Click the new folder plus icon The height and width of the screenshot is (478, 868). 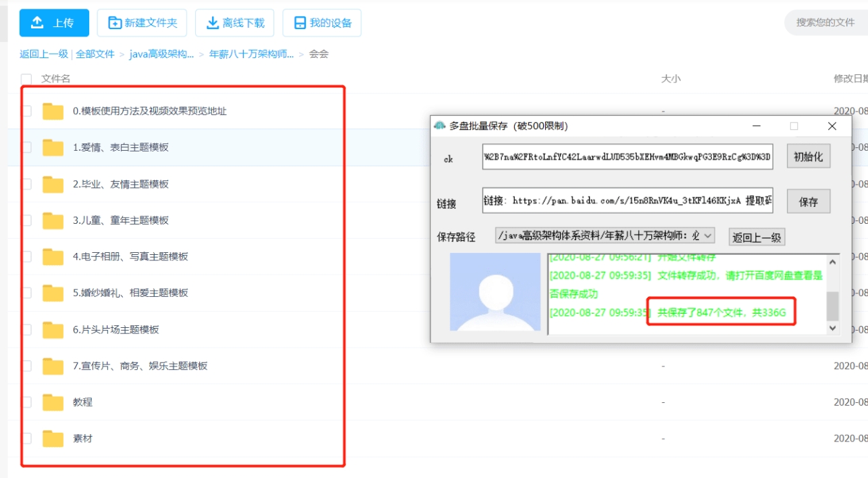click(x=115, y=23)
